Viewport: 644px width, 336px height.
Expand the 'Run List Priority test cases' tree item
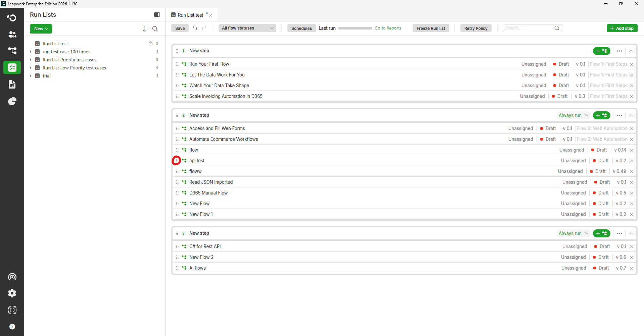(x=31, y=60)
